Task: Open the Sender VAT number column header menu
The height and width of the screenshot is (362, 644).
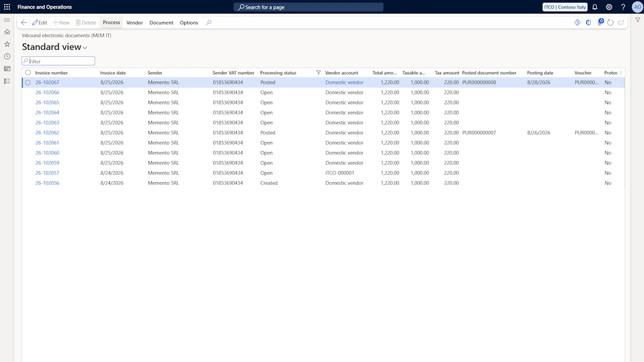Action: (233, 73)
